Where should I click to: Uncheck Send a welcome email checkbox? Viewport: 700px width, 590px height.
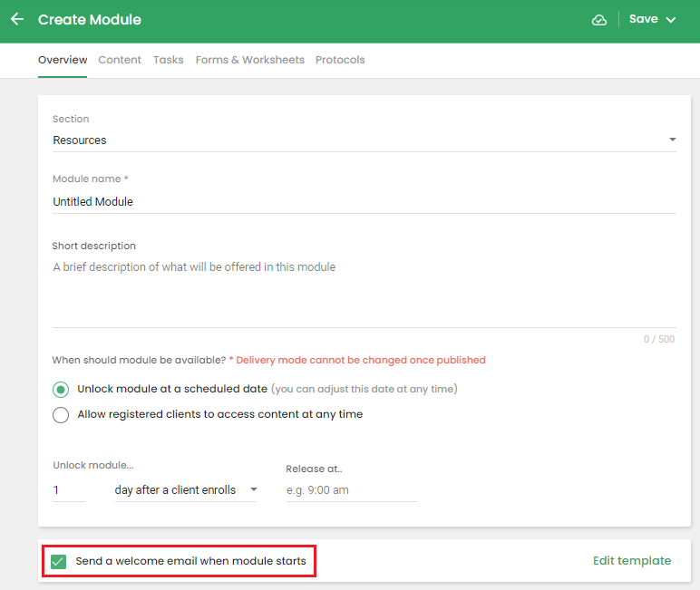59,562
